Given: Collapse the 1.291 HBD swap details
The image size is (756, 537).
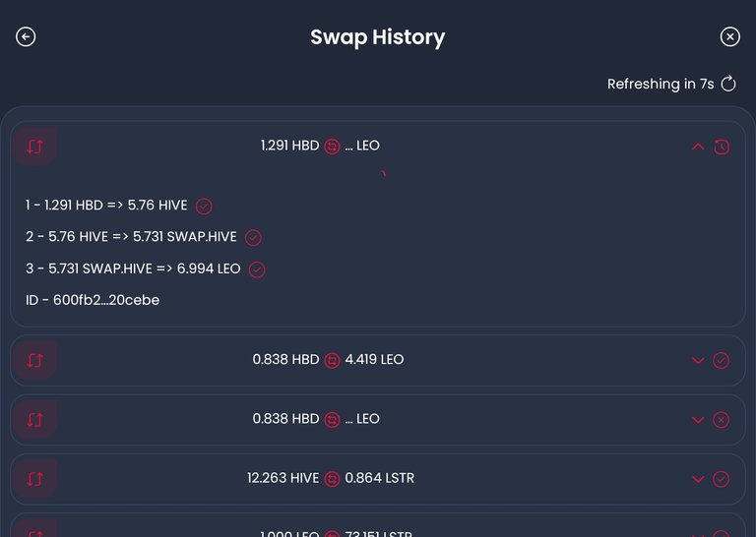Looking at the screenshot, I should [698, 147].
